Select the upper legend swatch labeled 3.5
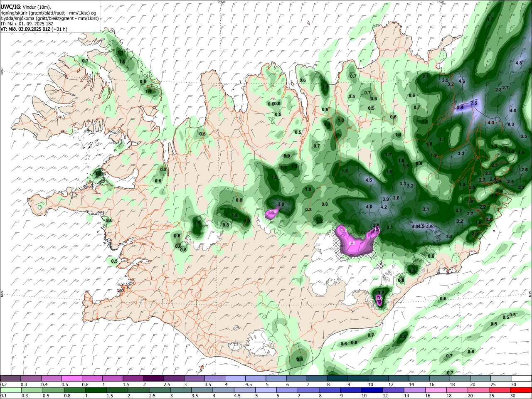Image resolution: width=532 pixels, height=399 pixels. [214, 378]
